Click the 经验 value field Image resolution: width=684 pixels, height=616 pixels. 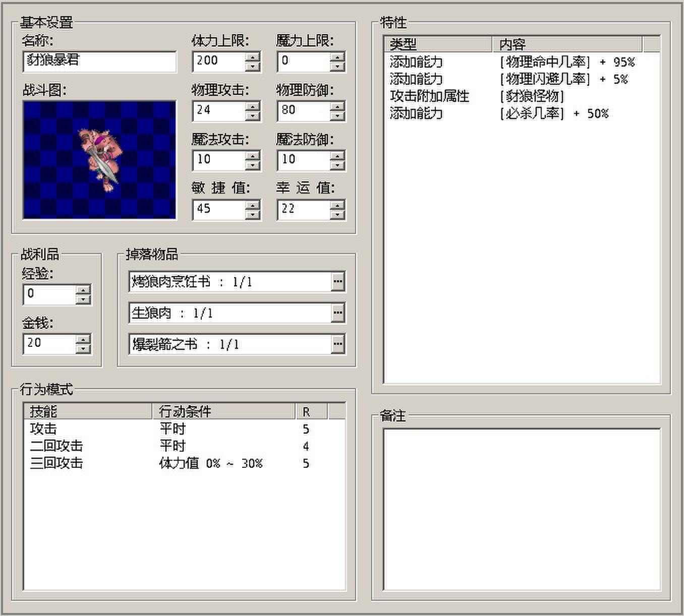point(50,294)
